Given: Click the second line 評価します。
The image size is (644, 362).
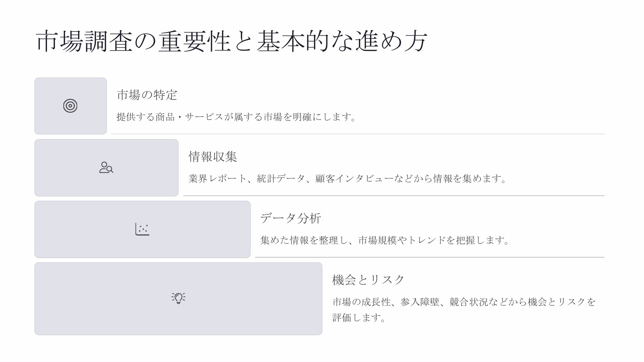Looking at the screenshot, I should [359, 317].
